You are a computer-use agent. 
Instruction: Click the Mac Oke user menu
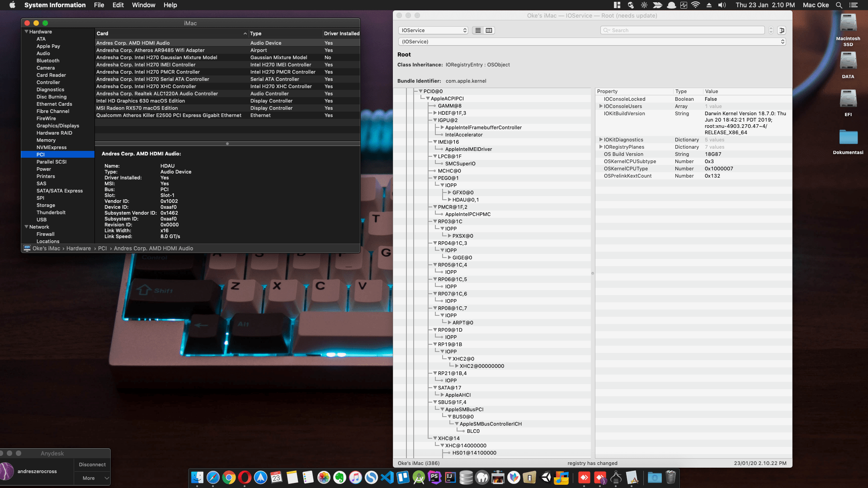(816, 5)
